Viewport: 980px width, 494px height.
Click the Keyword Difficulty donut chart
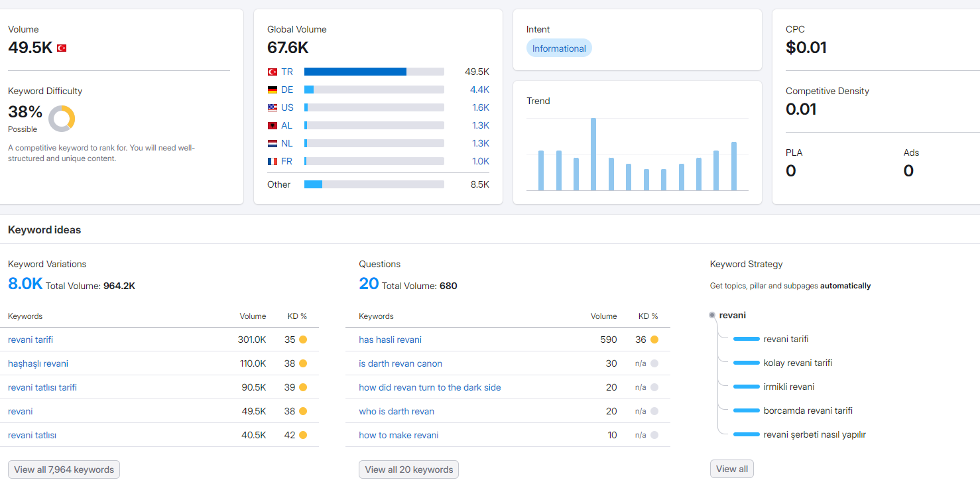coord(62,119)
